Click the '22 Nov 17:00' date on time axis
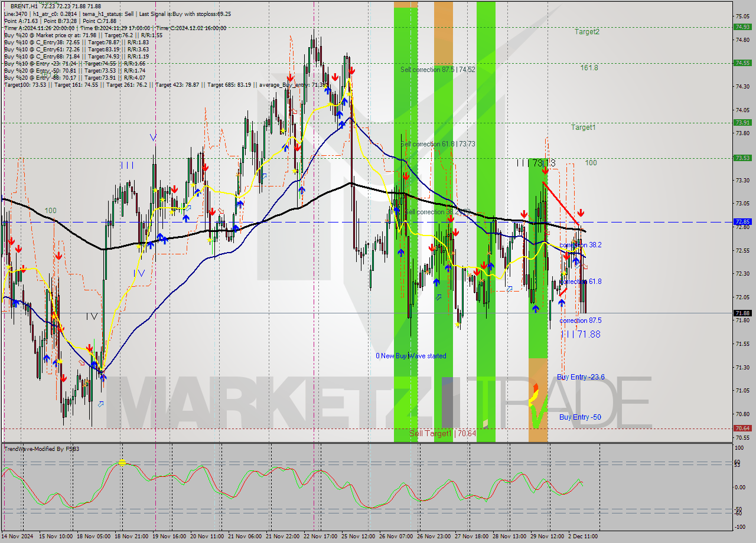Viewport: 756px width, 543px height. pos(320,537)
